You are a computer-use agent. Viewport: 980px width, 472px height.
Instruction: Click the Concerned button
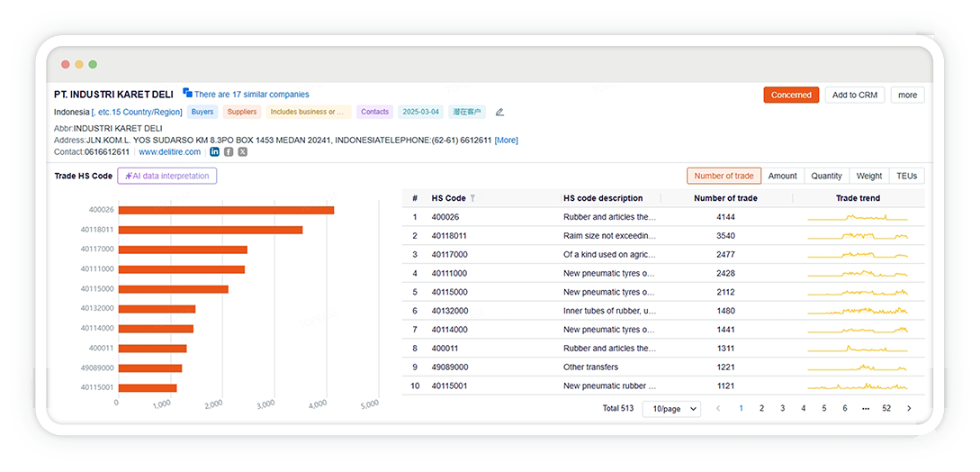click(791, 95)
